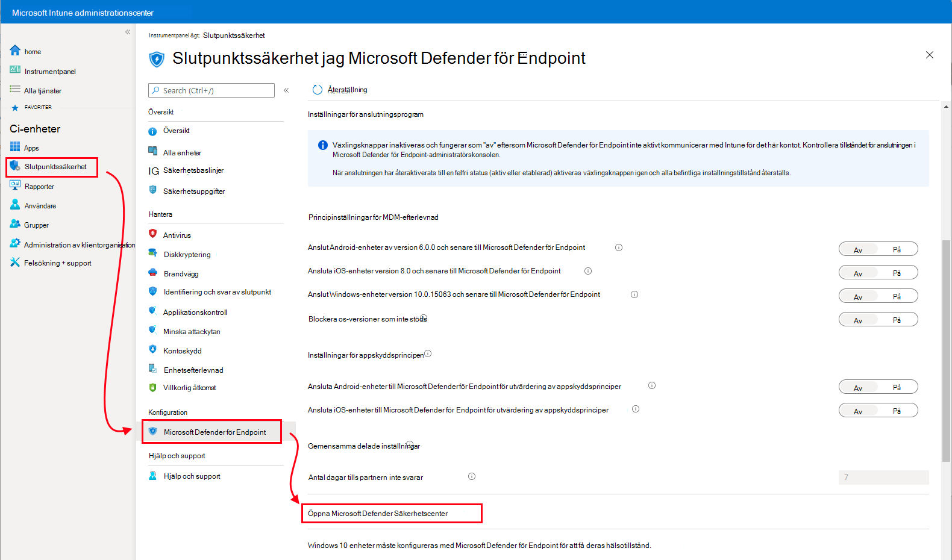Click the Villkorlig åtkomst icon
The width and height of the screenshot is (952, 560).
(x=152, y=387)
